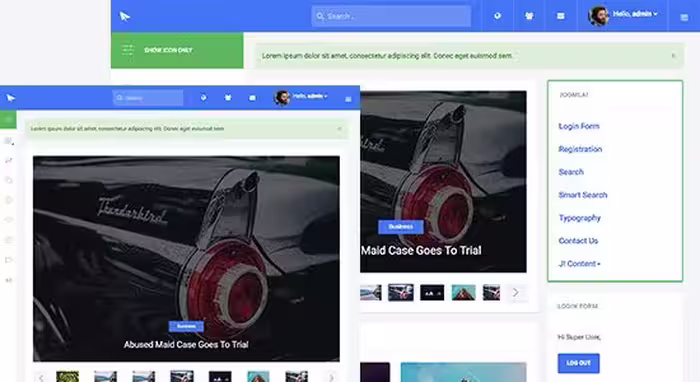700x382 pixels.
Task: Click the round icon beside the front window search
Action: pos(204,97)
